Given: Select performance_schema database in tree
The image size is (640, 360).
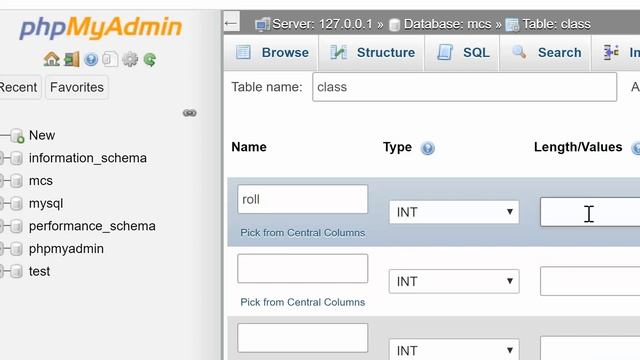Looking at the screenshot, I should [92, 226].
